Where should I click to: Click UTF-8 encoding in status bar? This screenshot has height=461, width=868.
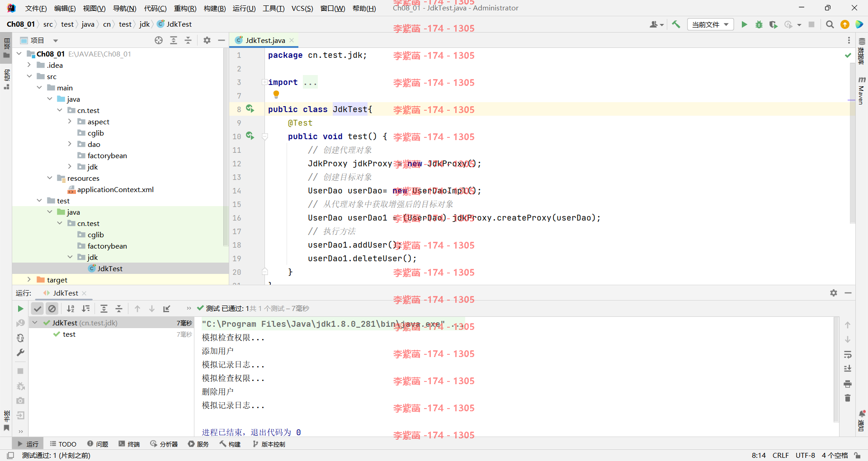(805, 455)
